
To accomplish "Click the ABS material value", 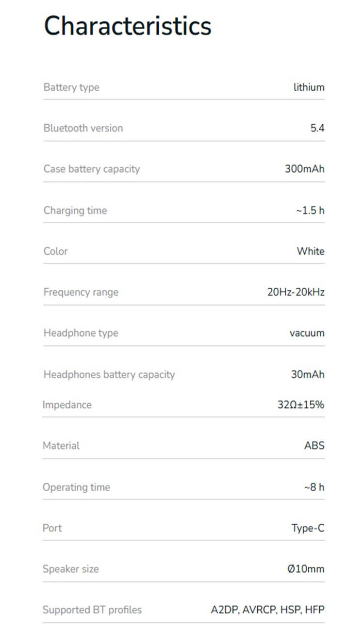I will click(x=314, y=445).
